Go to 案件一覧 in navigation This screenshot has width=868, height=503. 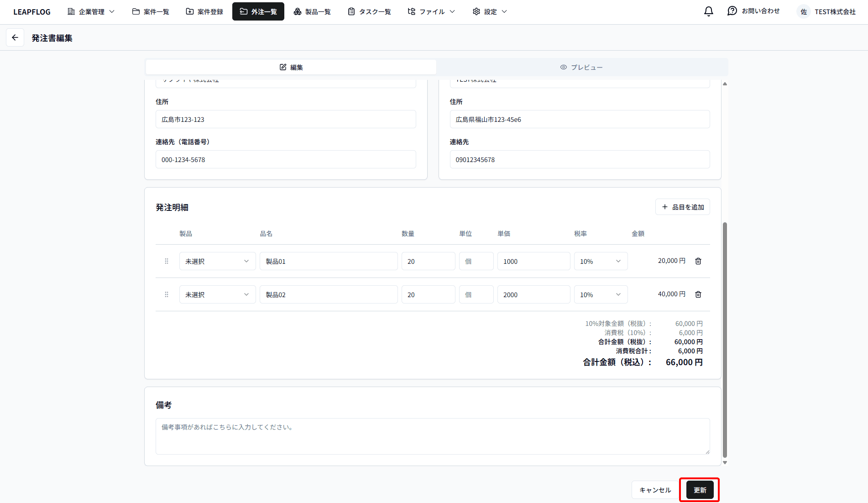point(151,12)
